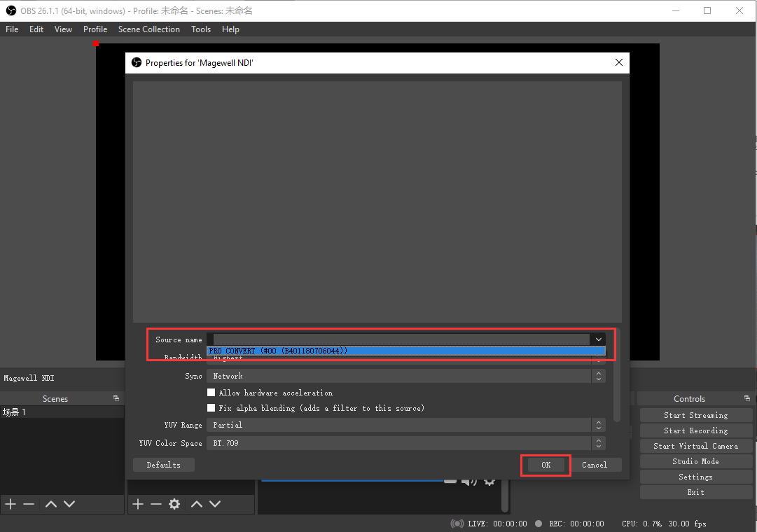757x532 pixels.
Task: Open the Tools menu
Action: click(x=201, y=29)
